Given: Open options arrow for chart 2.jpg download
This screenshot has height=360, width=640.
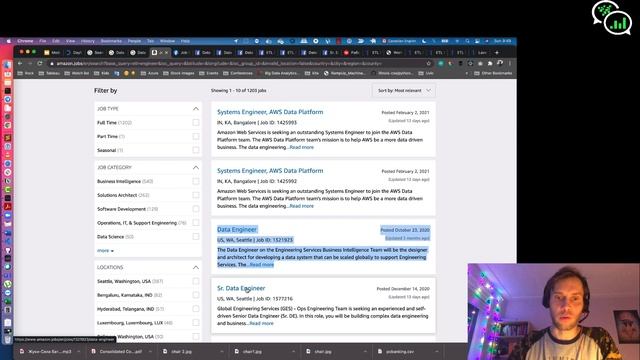Looking at the screenshot, I should pyautogui.click(x=222, y=351).
